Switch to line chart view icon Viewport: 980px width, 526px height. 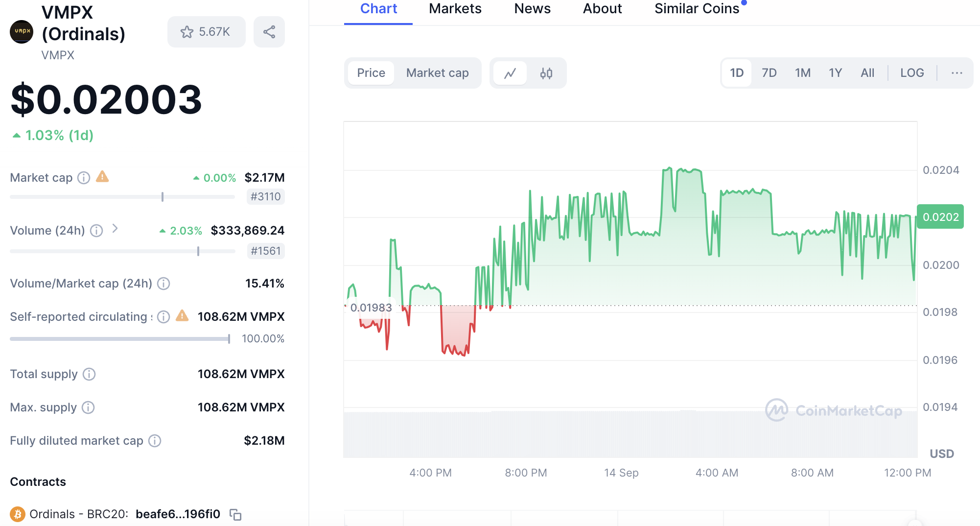(510, 73)
